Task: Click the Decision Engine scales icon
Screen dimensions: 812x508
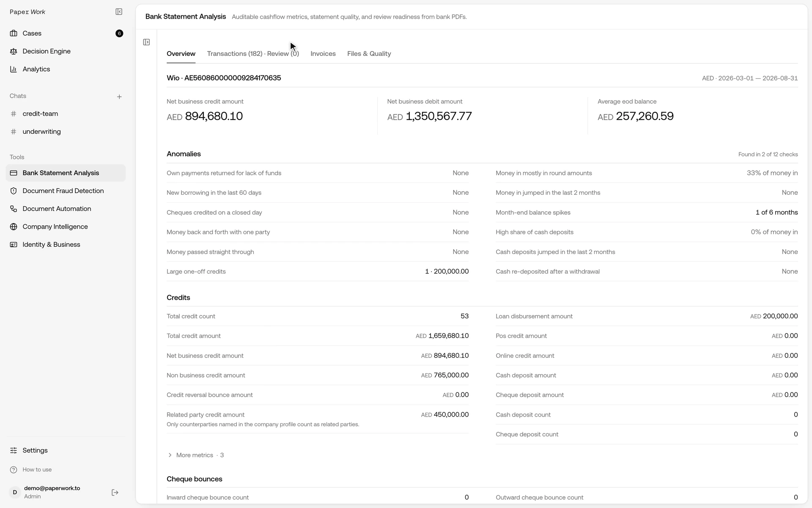Action: tap(14, 51)
